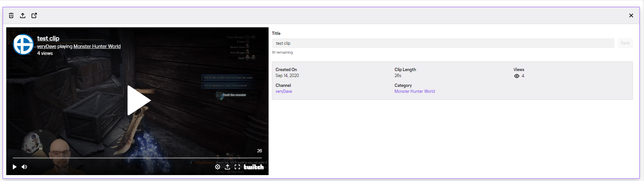The width and height of the screenshot is (644, 181).
Task: Click the '4 views' text in the player
Action: click(x=45, y=53)
